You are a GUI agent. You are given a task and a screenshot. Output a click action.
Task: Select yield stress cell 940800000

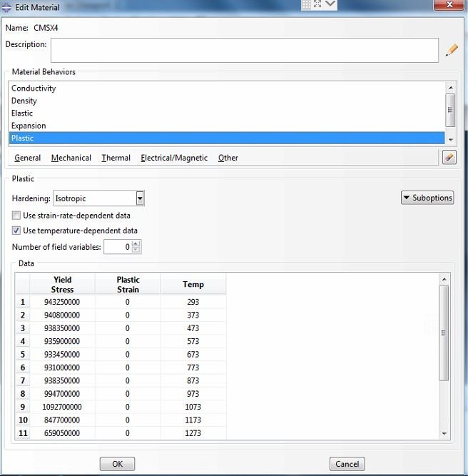click(62, 315)
